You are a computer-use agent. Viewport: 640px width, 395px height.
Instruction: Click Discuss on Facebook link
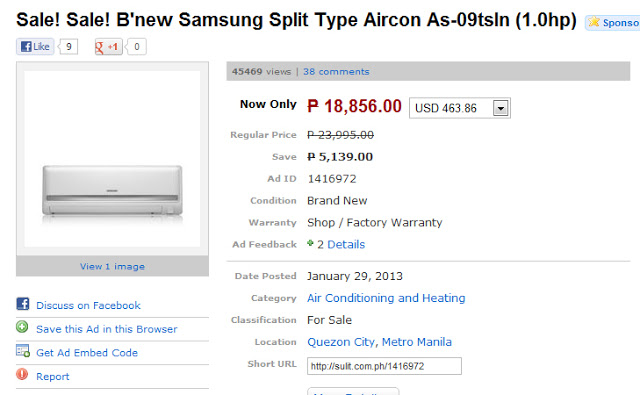88,306
